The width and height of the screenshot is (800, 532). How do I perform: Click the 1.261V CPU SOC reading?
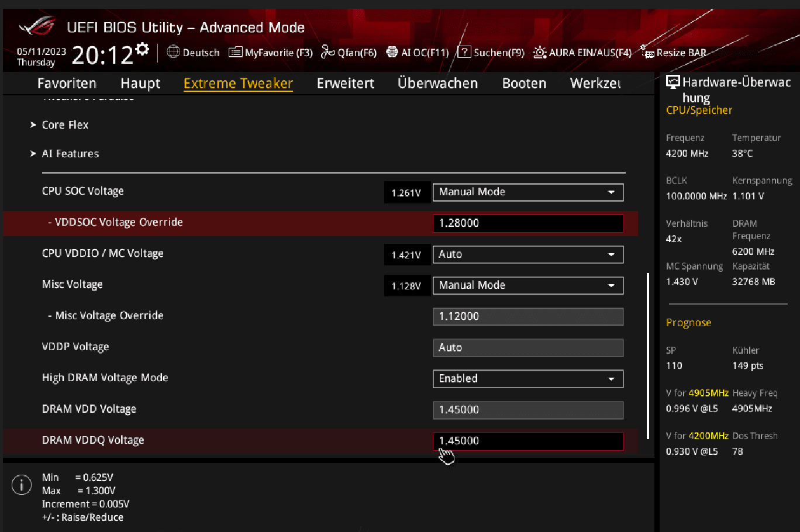[x=407, y=193]
